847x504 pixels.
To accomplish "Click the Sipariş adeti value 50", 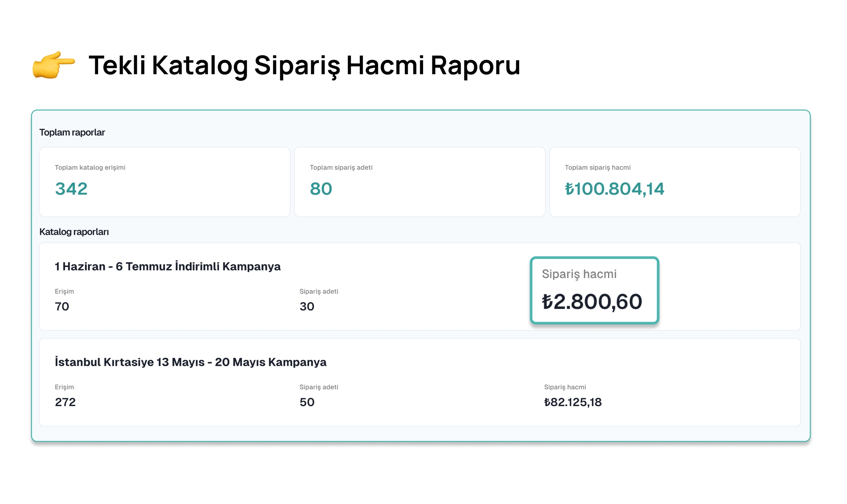I will 307,402.
